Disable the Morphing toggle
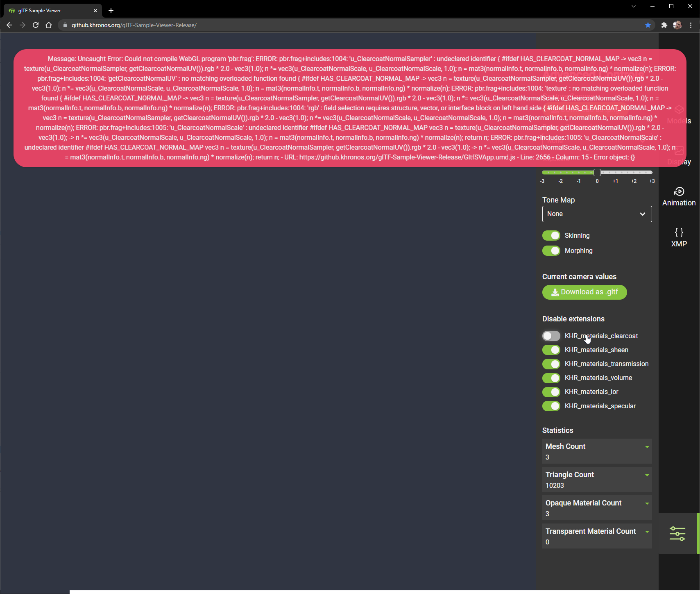Image resolution: width=700 pixels, height=594 pixels. pos(551,250)
